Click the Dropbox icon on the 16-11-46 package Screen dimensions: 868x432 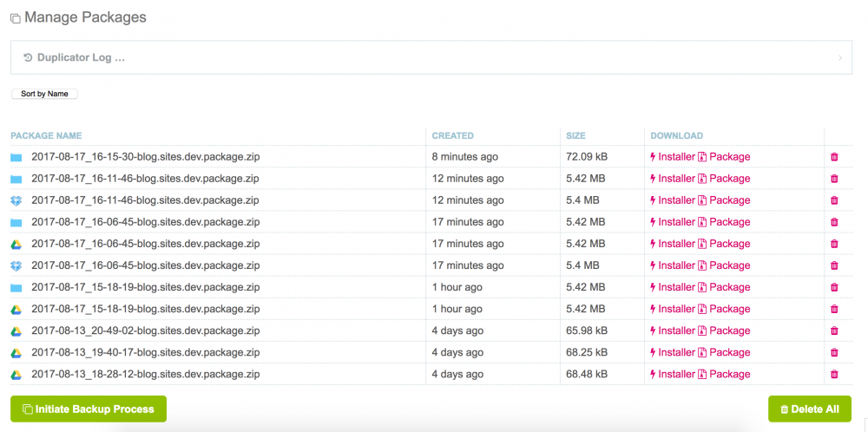(x=16, y=200)
